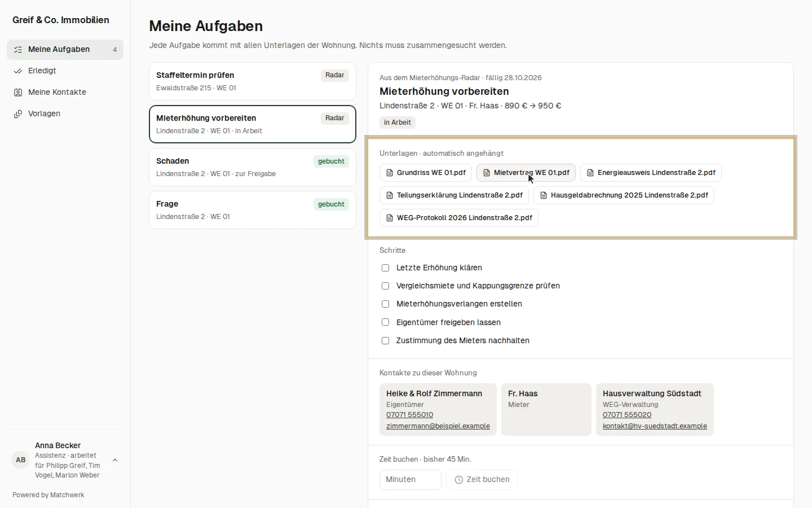Open Hausgeldabrechnung 2025 Lindenstraße 2.pdf

point(624,195)
